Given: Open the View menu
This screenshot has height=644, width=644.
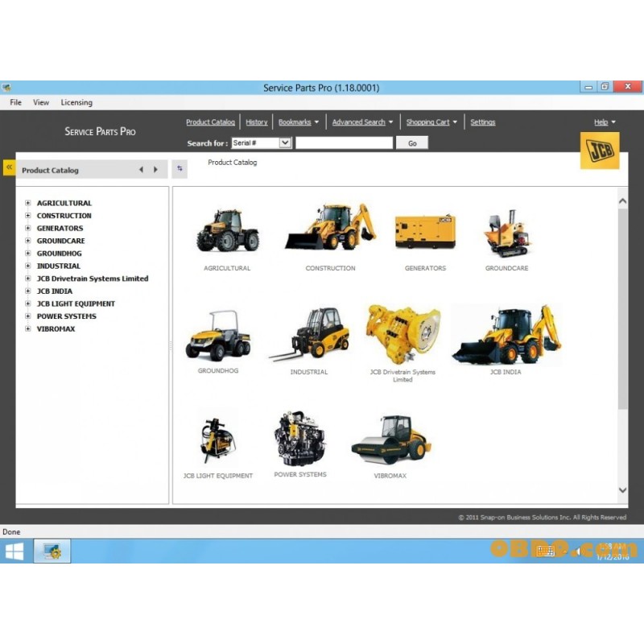Looking at the screenshot, I should pyautogui.click(x=41, y=102).
